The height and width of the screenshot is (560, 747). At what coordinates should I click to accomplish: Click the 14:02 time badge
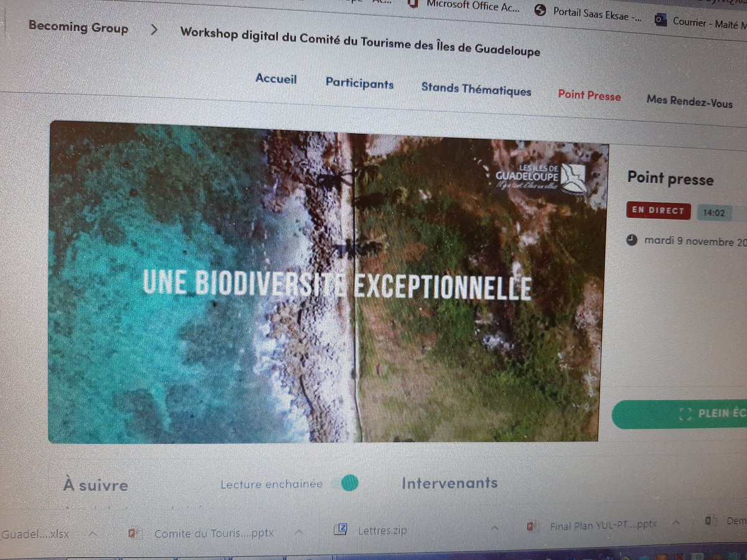click(x=713, y=212)
